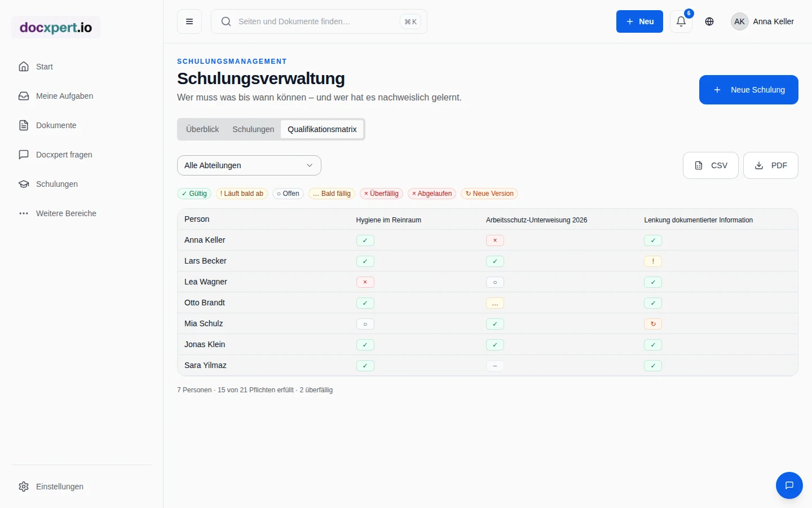This screenshot has width=812, height=508.
Task: Click the Gültig legend chip
Action: click(195, 194)
